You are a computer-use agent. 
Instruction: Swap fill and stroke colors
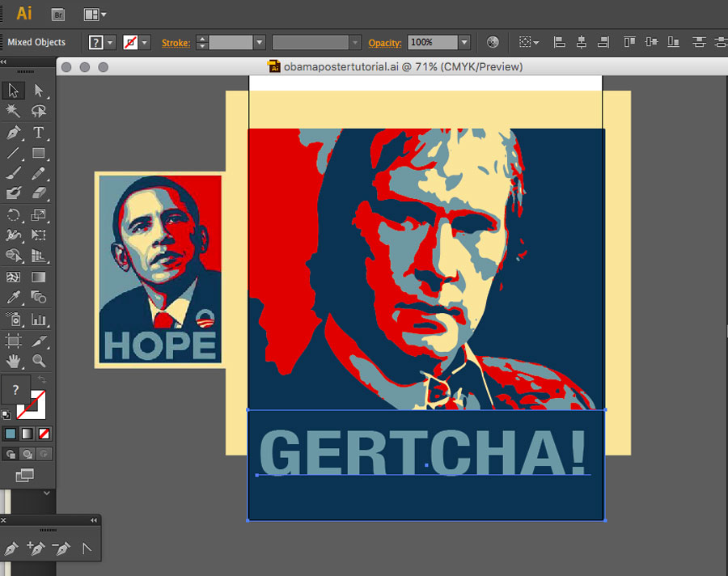tap(42, 379)
